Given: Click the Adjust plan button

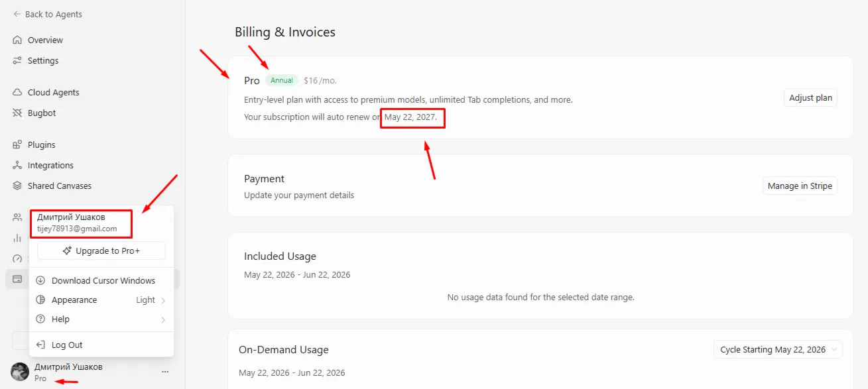Looking at the screenshot, I should click(810, 97).
